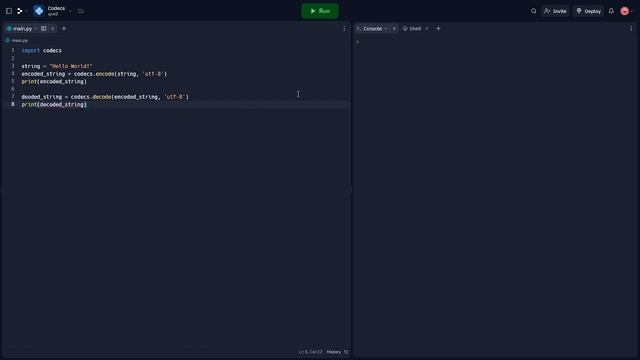Open the user avatar menu
Screen dimensions: 640x360
(624, 11)
